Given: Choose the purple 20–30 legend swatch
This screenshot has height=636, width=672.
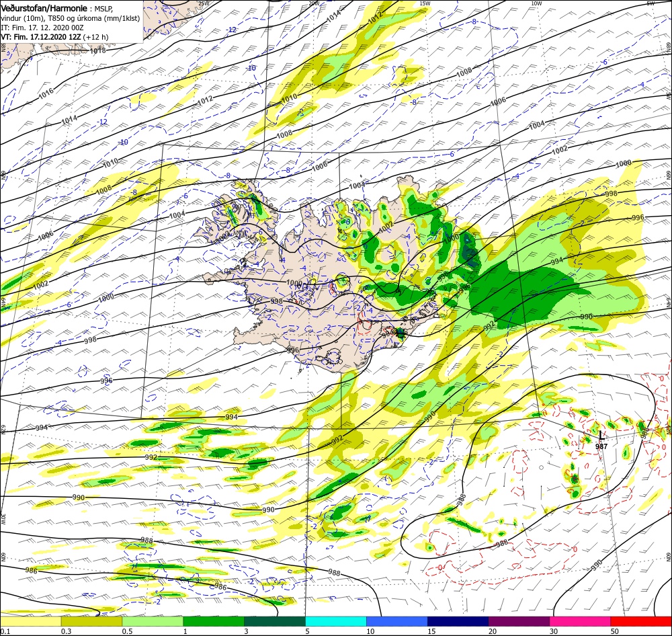Looking at the screenshot, I should [519, 621].
